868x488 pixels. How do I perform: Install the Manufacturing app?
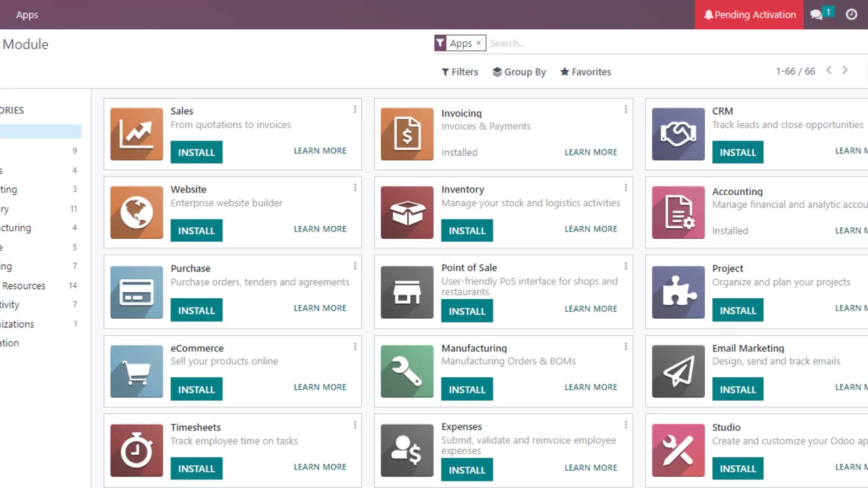click(467, 389)
